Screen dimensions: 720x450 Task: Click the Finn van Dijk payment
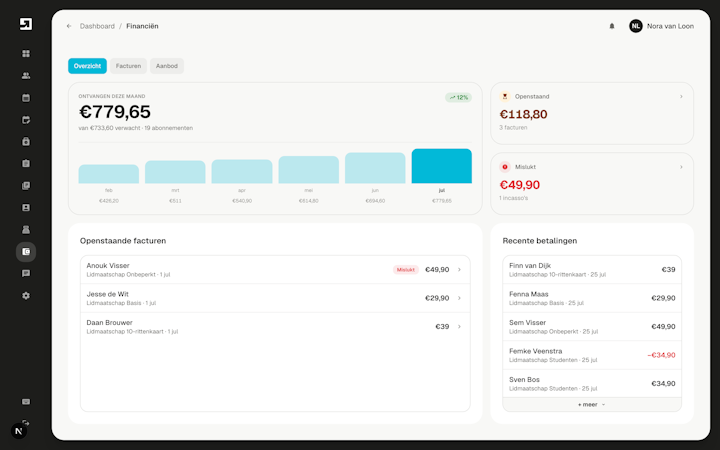[x=592, y=270]
